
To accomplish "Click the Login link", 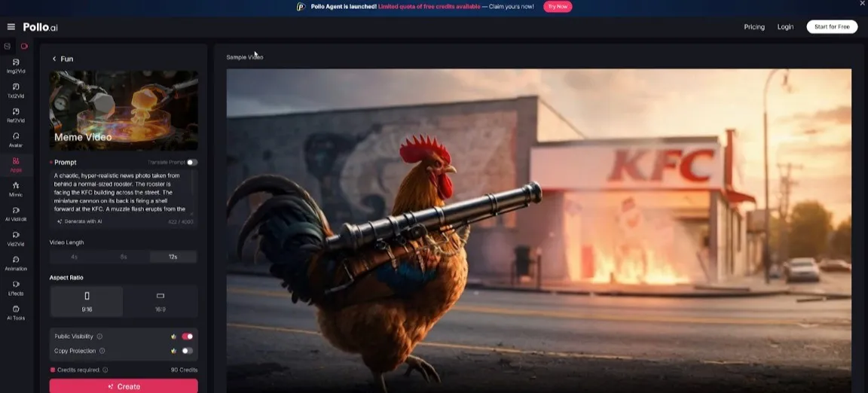I will pyautogui.click(x=785, y=27).
